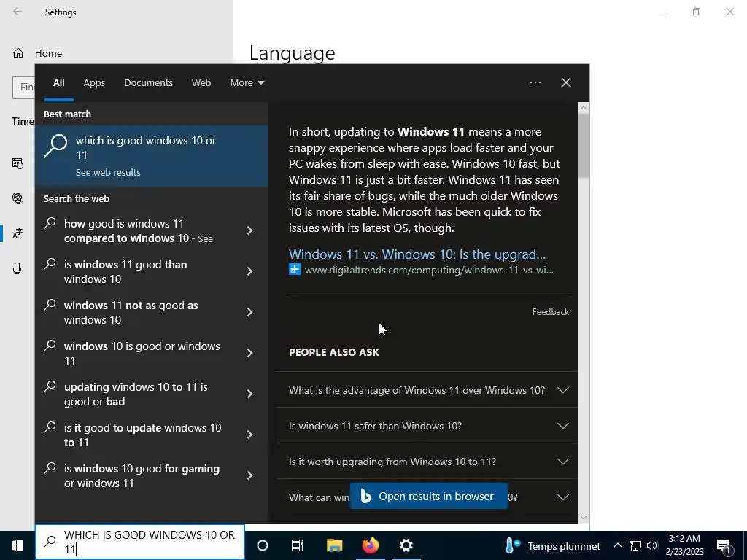Expand 'Is it worth upgrading' question
The height and width of the screenshot is (560, 747).
tap(427, 462)
